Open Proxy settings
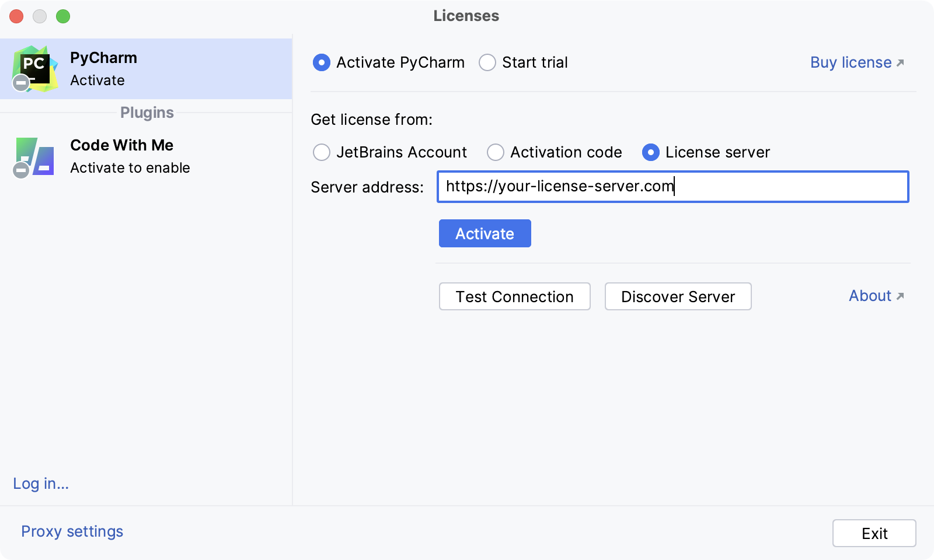The image size is (934, 560). tap(72, 531)
